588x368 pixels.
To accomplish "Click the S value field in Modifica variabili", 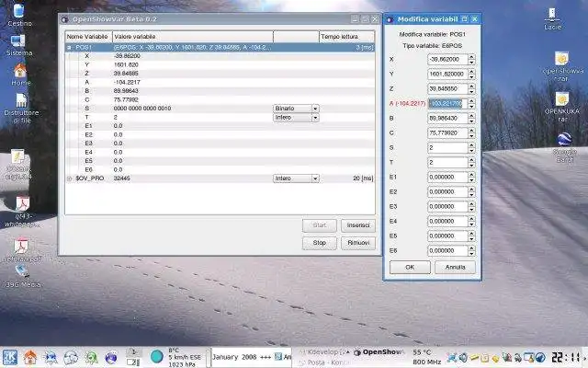I will point(447,147).
